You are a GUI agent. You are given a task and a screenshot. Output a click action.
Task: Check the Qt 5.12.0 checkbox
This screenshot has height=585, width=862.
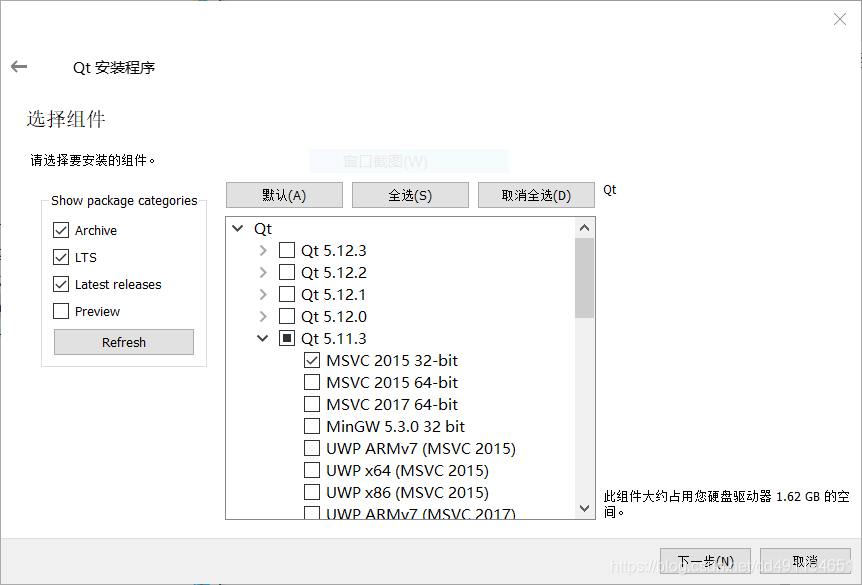coord(287,316)
